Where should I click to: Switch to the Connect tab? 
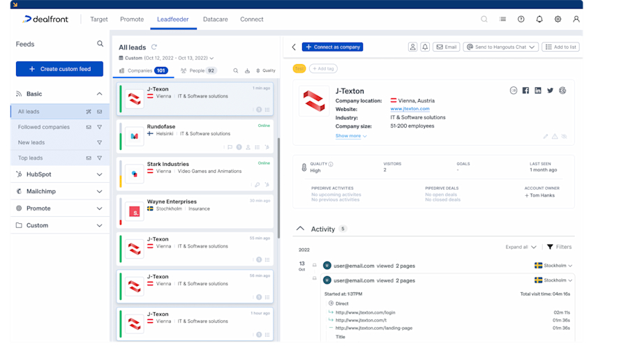[251, 20]
